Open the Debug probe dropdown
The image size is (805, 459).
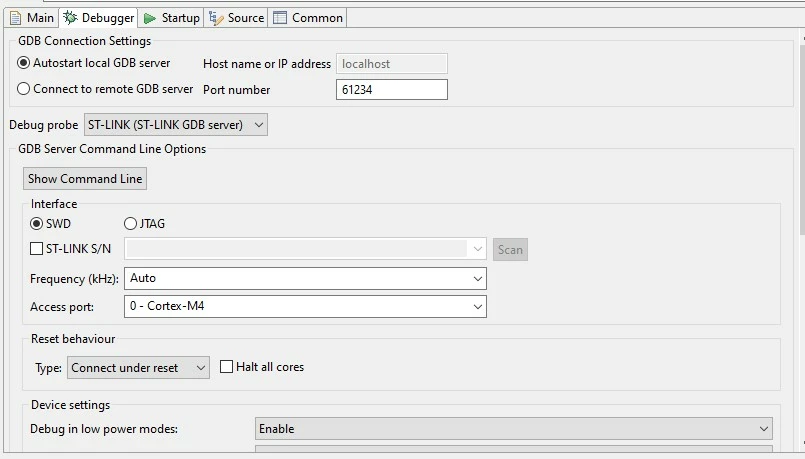click(176, 125)
